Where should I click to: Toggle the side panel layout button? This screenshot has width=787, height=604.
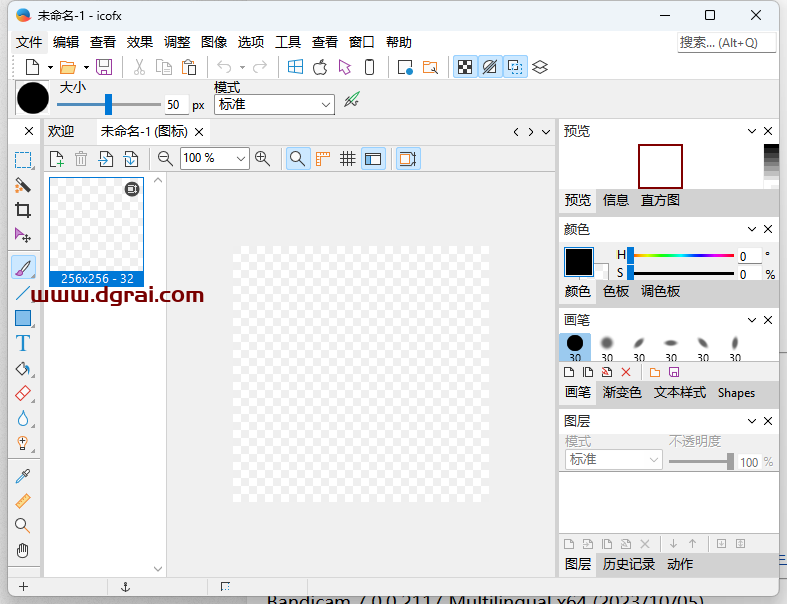[x=373, y=159]
